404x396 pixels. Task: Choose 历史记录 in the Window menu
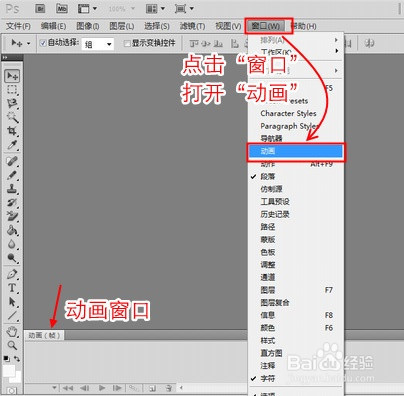(296, 214)
